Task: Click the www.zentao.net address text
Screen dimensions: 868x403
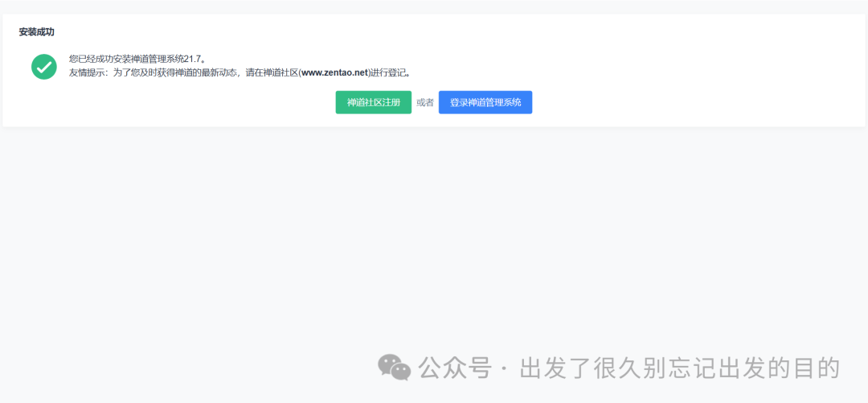Action: (x=334, y=72)
